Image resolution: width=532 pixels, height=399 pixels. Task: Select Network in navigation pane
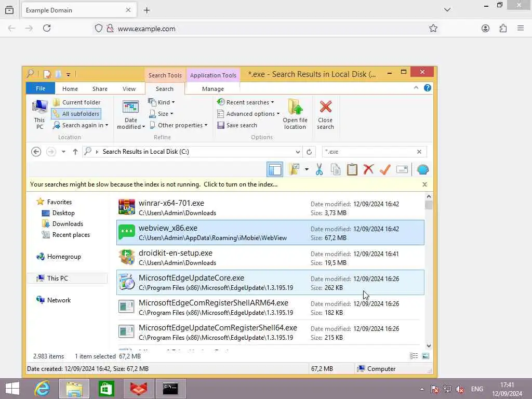point(54,300)
